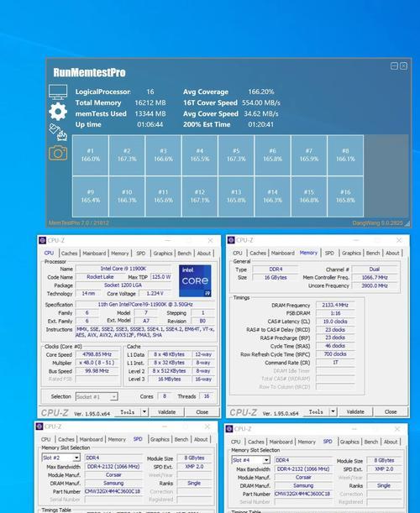Expand Tools arrow in Memory window
Viewport: 420px width, 513px height.
(x=333, y=411)
